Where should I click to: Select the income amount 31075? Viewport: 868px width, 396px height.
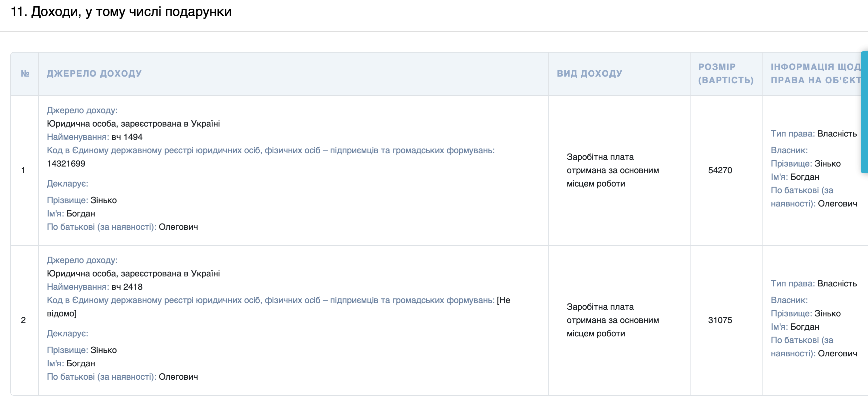[x=720, y=320]
